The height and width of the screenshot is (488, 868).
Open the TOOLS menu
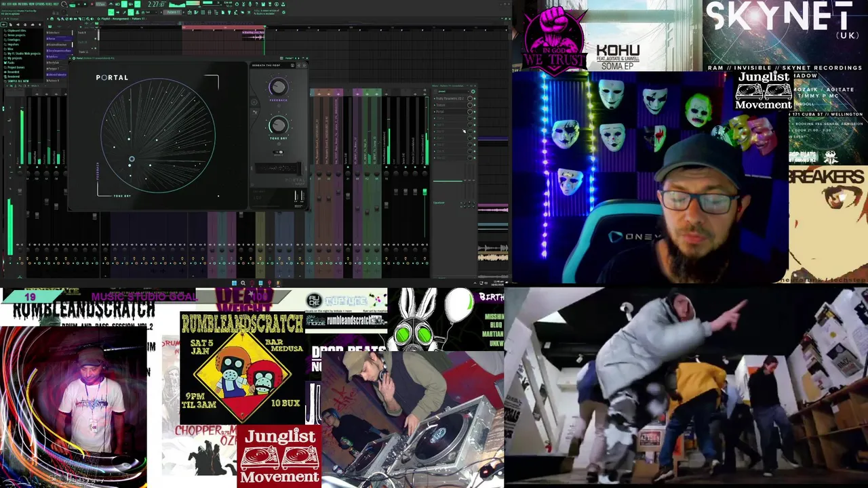tap(49, 4)
